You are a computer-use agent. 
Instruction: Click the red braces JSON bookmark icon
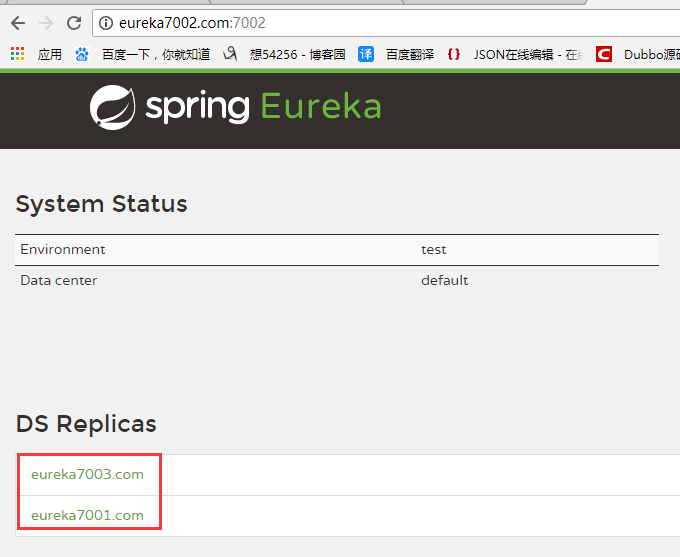point(454,54)
